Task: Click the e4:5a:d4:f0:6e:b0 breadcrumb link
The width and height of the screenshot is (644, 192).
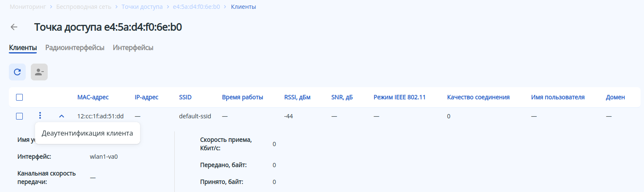Action: pyautogui.click(x=196, y=7)
